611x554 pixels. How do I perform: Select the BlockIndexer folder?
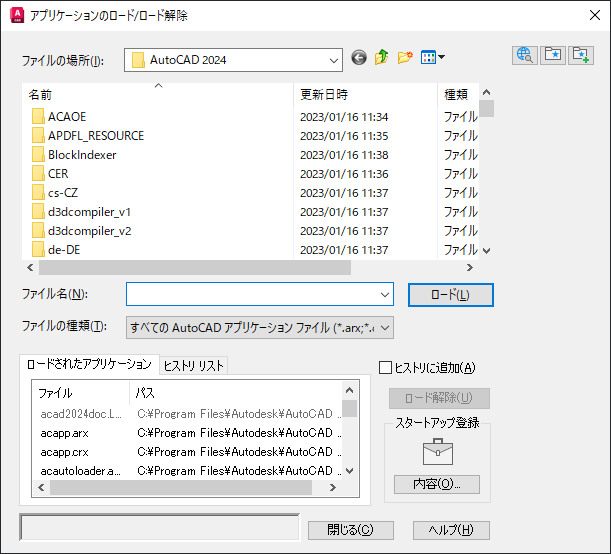[x=82, y=155]
